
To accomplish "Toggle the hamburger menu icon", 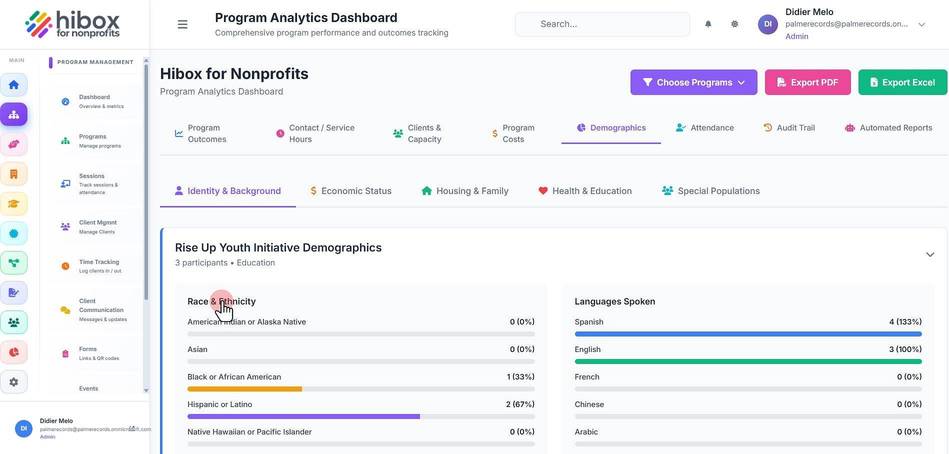I will 182,24.
